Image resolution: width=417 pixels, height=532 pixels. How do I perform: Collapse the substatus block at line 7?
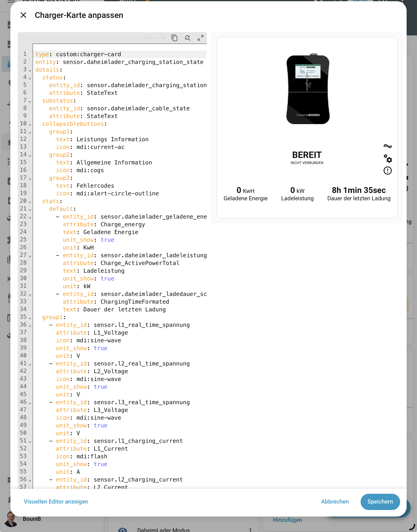[30, 102]
